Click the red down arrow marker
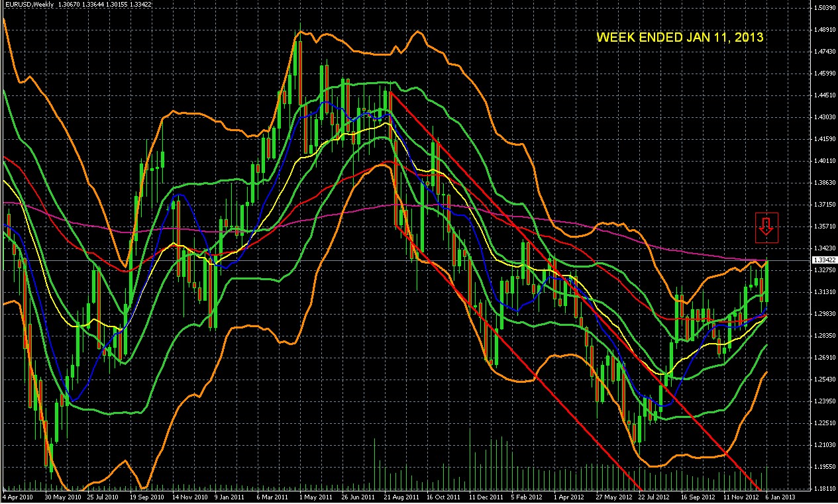This screenshot has width=838, height=504. [766, 227]
